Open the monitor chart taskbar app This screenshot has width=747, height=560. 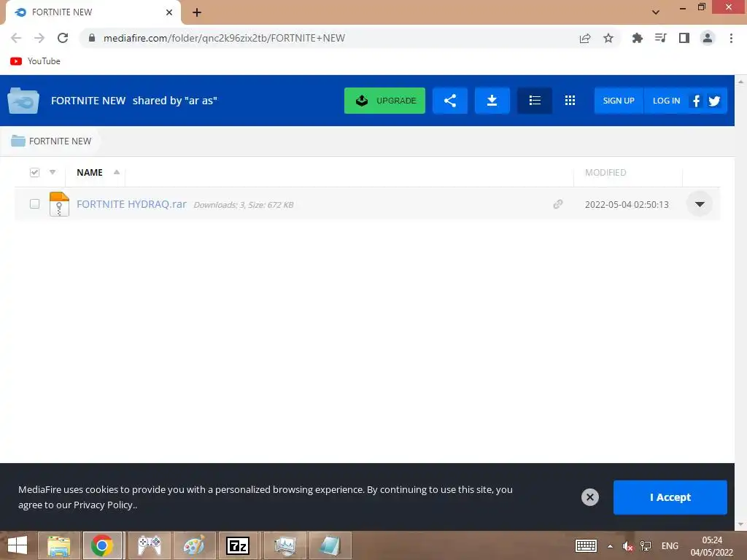pos(285,545)
